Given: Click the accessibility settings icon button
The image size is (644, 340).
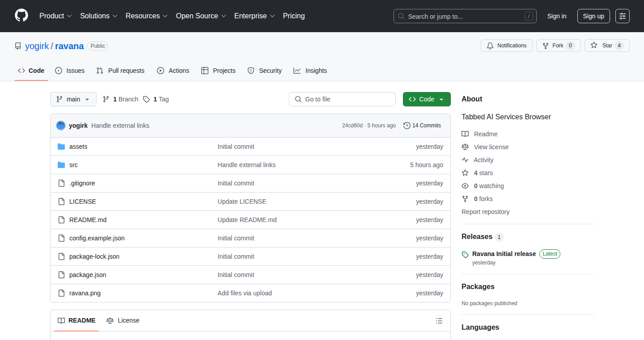Looking at the screenshot, I should point(622,16).
